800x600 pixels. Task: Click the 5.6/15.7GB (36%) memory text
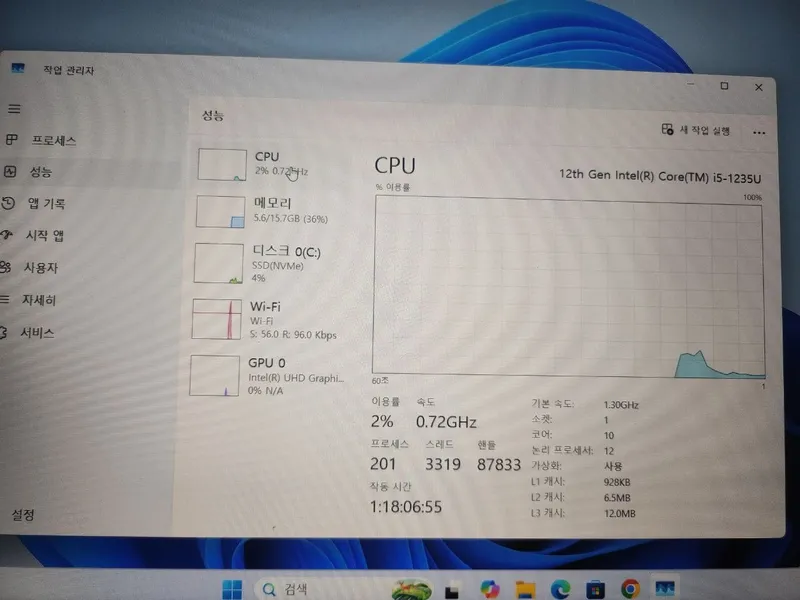pyautogui.click(x=291, y=218)
